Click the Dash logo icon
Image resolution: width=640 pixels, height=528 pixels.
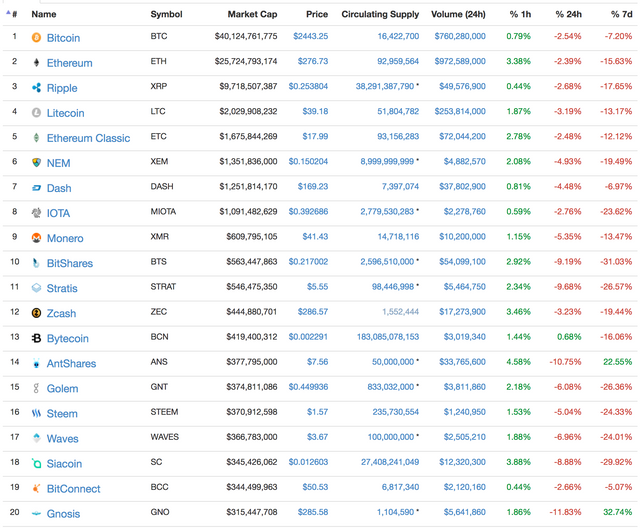[36, 188]
